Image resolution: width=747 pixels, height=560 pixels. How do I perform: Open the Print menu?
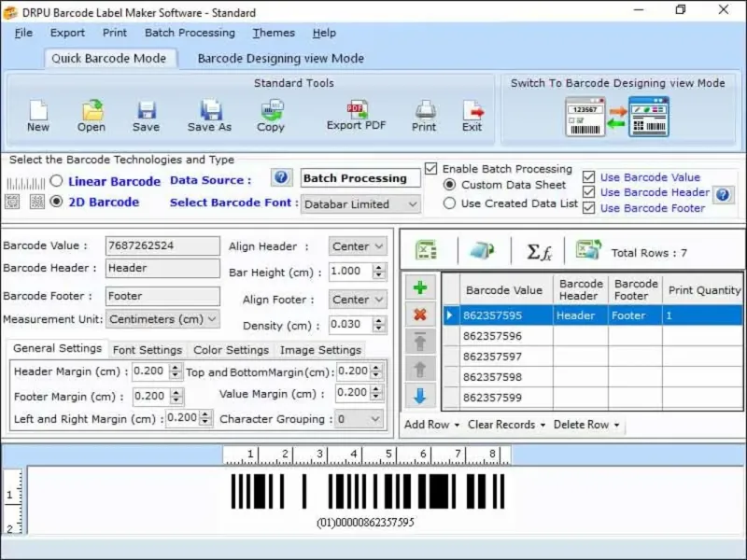pyautogui.click(x=115, y=33)
